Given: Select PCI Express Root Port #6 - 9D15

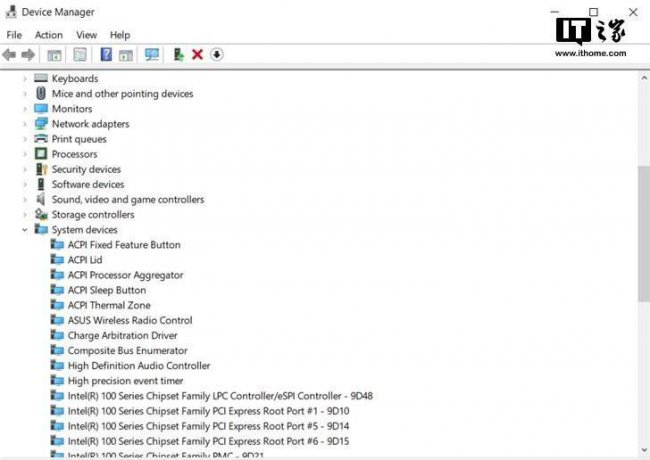Looking at the screenshot, I should coord(209,441).
